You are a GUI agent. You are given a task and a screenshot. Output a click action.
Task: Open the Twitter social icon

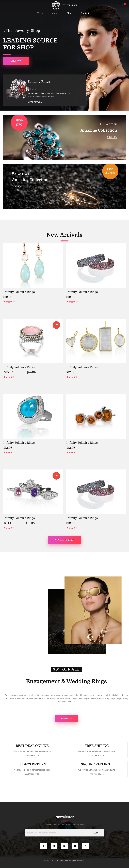click(54, 846)
